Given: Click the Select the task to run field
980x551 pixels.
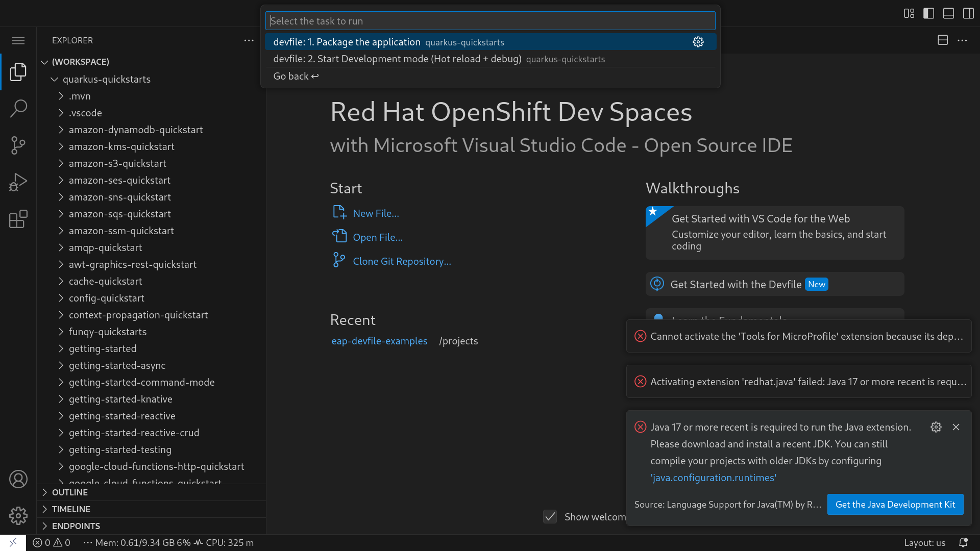Looking at the screenshot, I should pos(490,21).
